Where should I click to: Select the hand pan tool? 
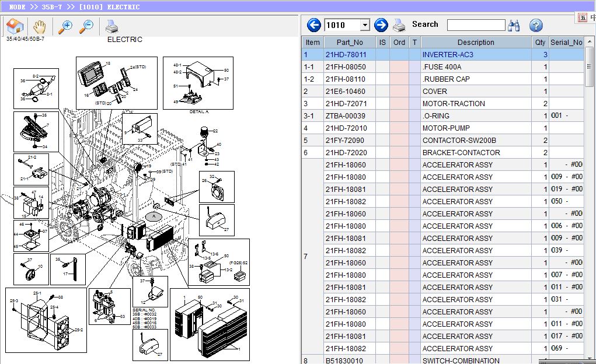[x=39, y=26]
